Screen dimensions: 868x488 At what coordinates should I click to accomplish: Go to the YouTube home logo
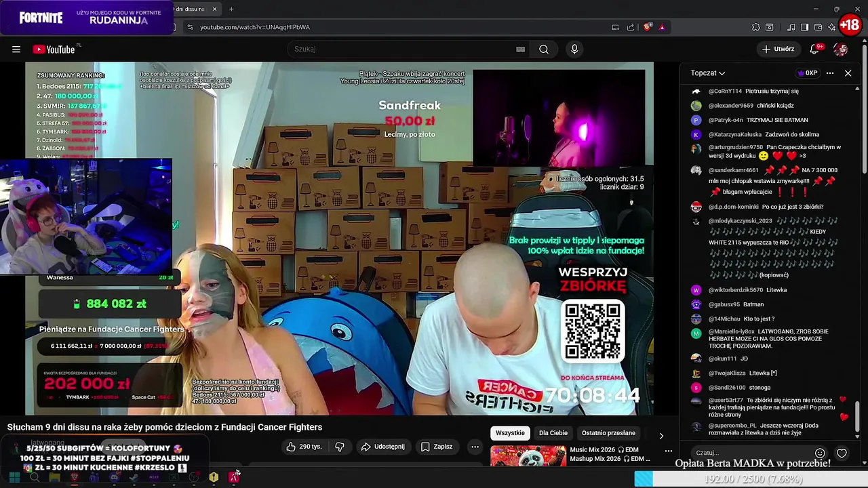tap(54, 49)
